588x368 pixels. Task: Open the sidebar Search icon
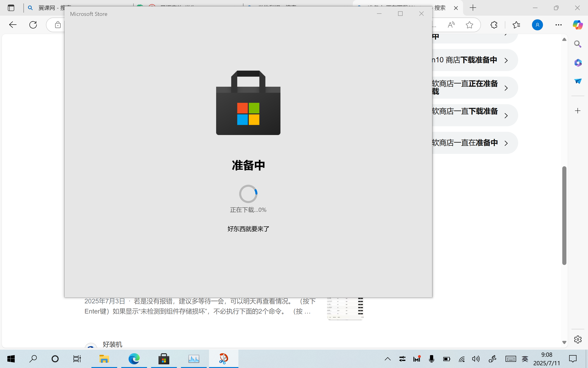coord(578,44)
